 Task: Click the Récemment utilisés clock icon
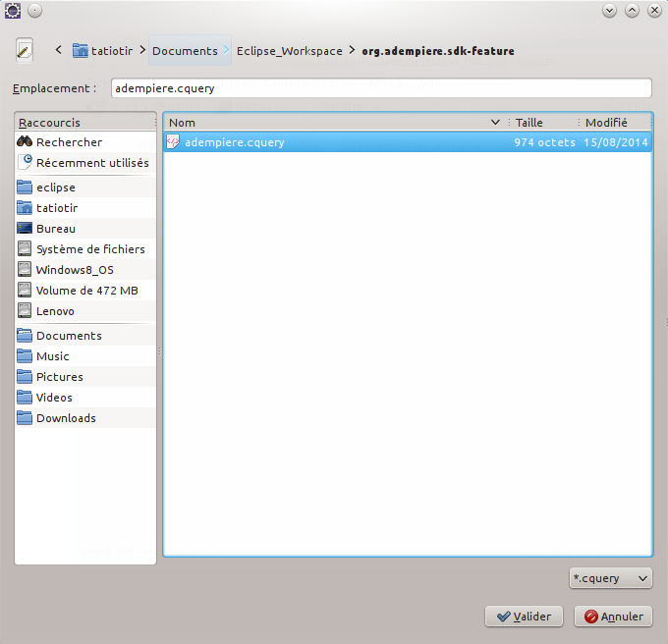tap(26, 163)
